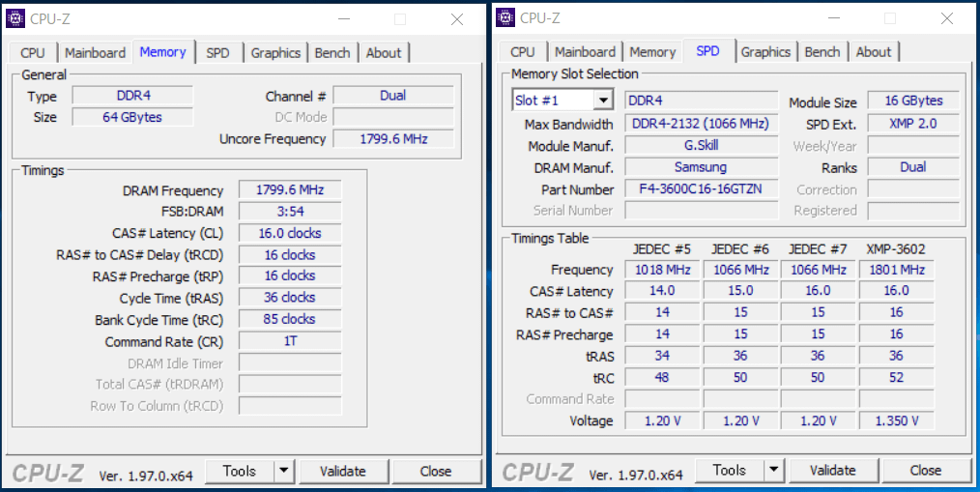Viewport: 980px width, 492px height.
Task: Click the DDR4-2132 (1066 MHz) Max Bandwidth value
Action: click(702, 124)
